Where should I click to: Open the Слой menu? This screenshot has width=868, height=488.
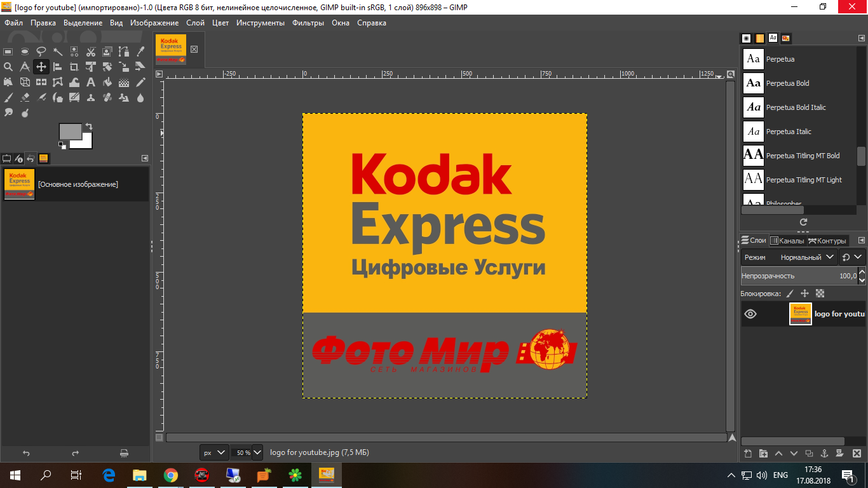coord(195,23)
